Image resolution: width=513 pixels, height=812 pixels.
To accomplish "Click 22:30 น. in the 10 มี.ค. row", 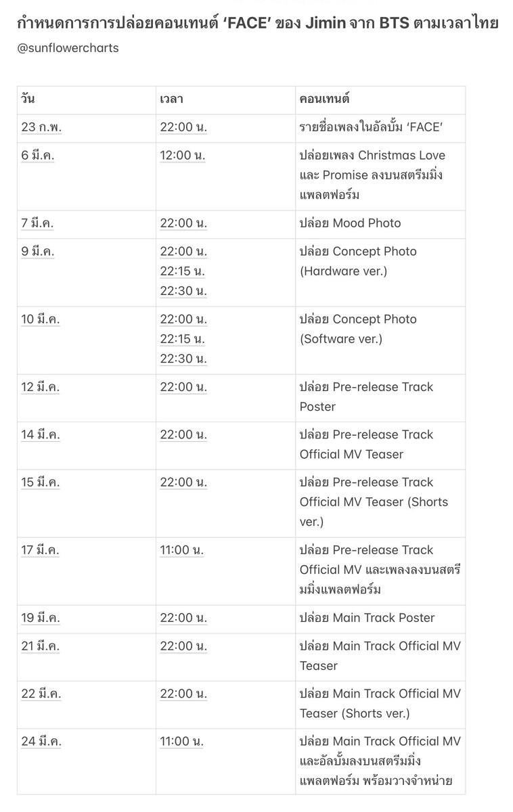I will [x=183, y=359].
